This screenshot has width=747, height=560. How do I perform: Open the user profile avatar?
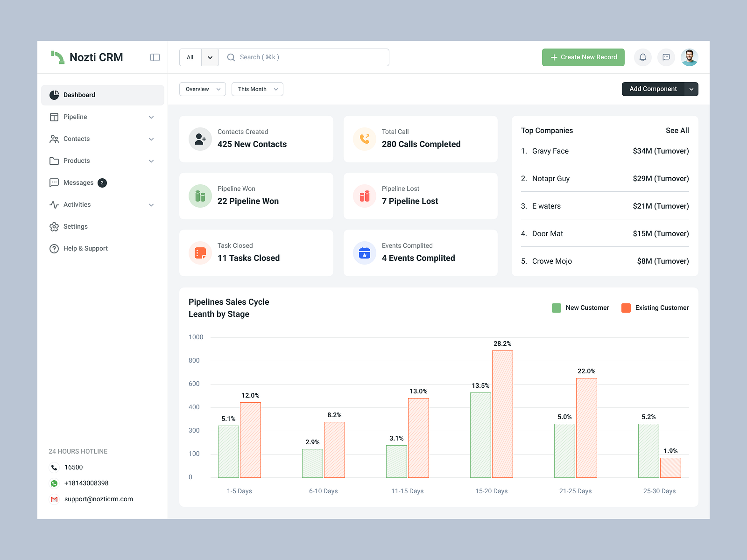(690, 57)
